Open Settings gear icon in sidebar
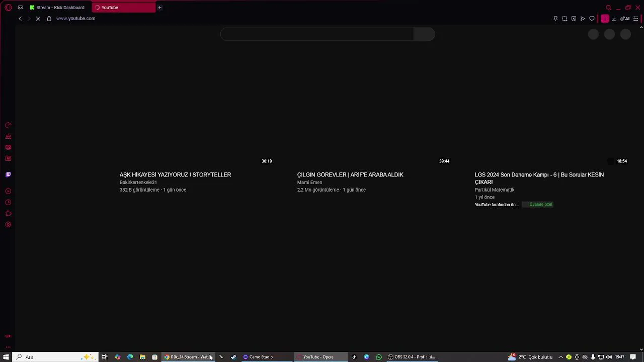Image resolution: width=644 pixels, height=362 pixels. coord(8,224)
